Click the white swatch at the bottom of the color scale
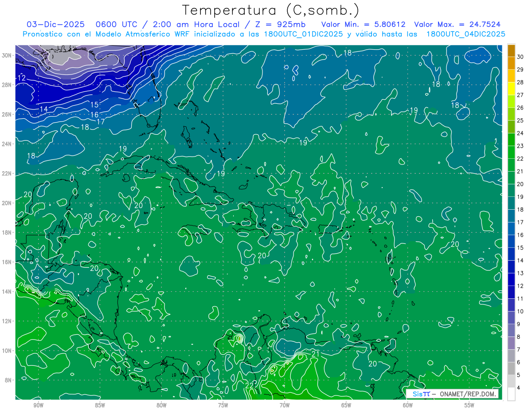 [511, 394]
